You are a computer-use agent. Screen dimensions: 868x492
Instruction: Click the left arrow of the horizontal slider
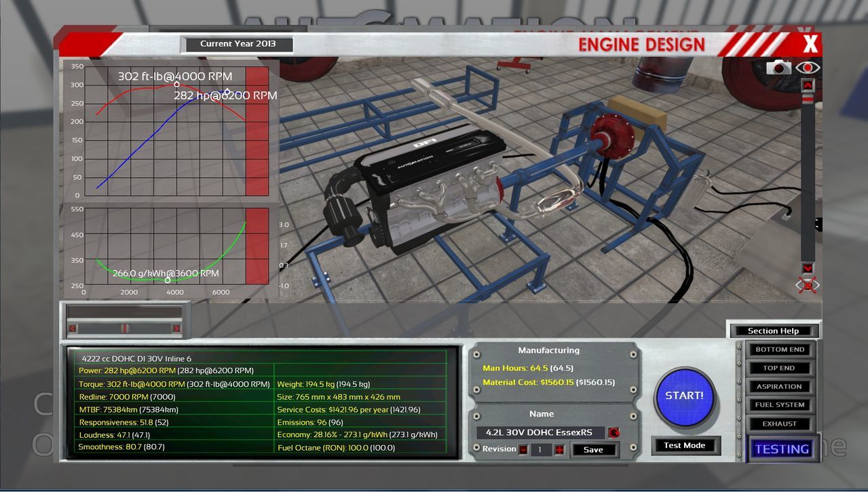tap(73, 328)
